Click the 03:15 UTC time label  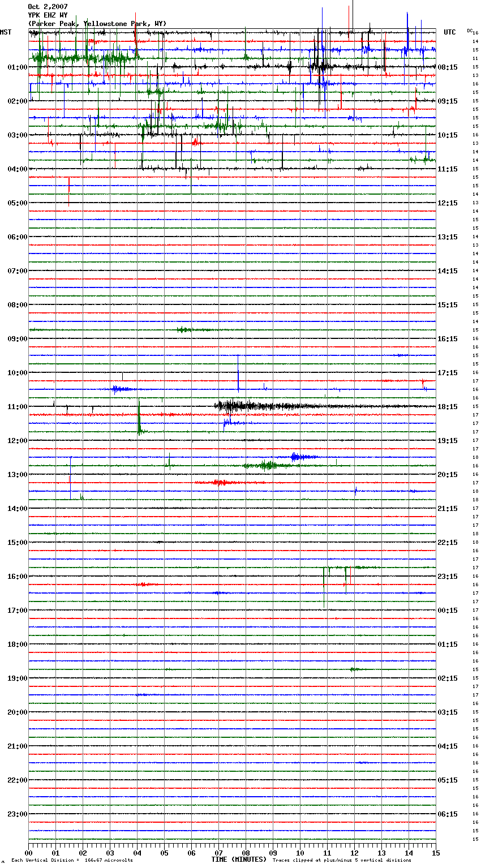coord(448,712)
